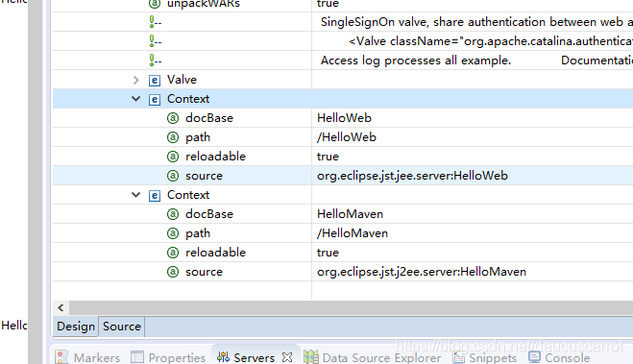Click the HelloWeb docBase value cell
Image resolution: width=633 pixels, height=364 pixels.
pos(473,118)
